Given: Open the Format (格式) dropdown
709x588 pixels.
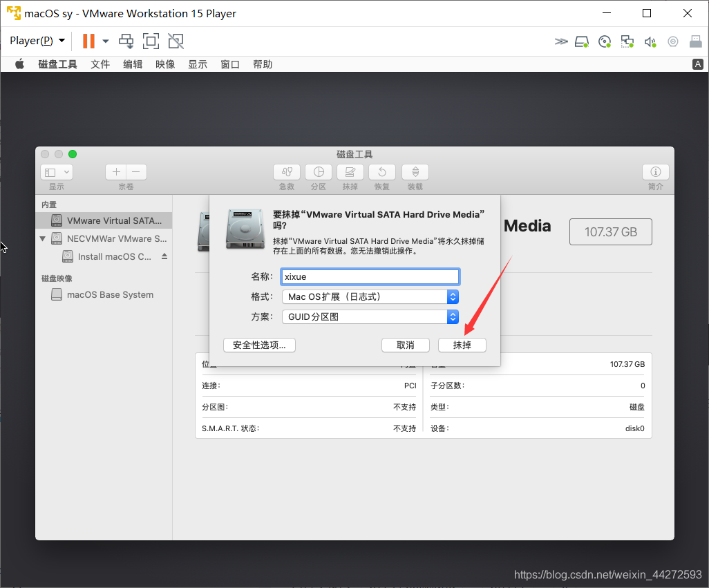Looking at the screenshot, I should tap(370, 296).
